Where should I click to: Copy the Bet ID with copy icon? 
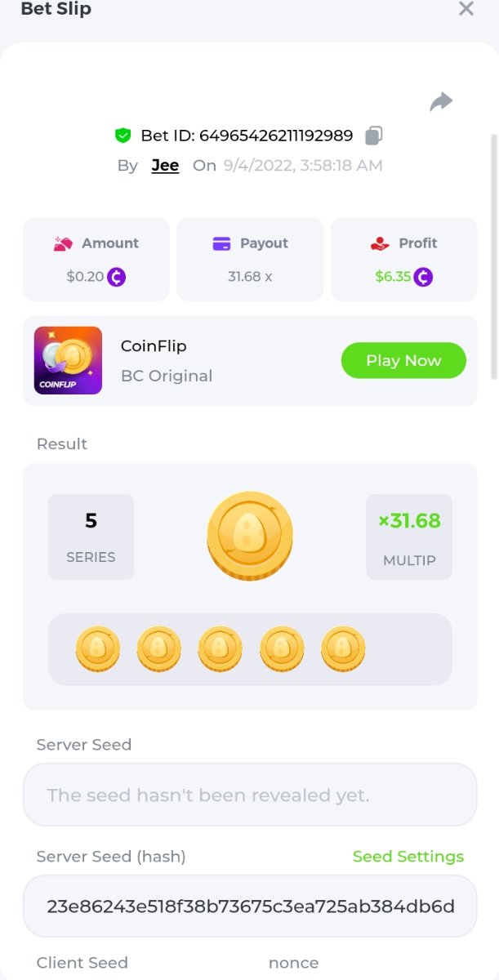374,135
